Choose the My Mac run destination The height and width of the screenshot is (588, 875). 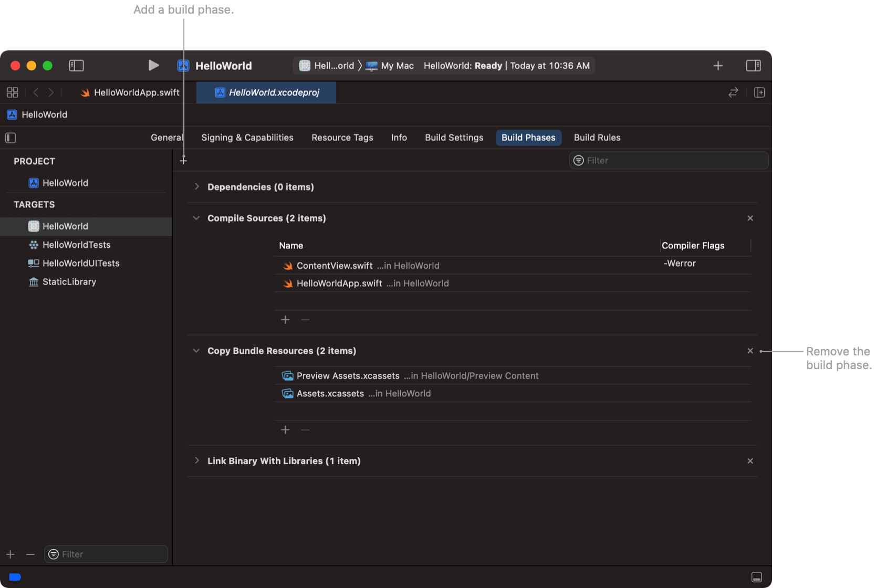point(390,66)
